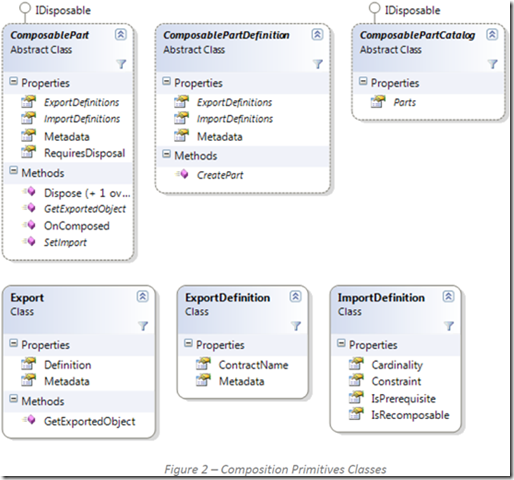This screenshot has height=480, width=514.
Task: Click the ComposablePartCatalog class title
Action: (x=417, y=35)
